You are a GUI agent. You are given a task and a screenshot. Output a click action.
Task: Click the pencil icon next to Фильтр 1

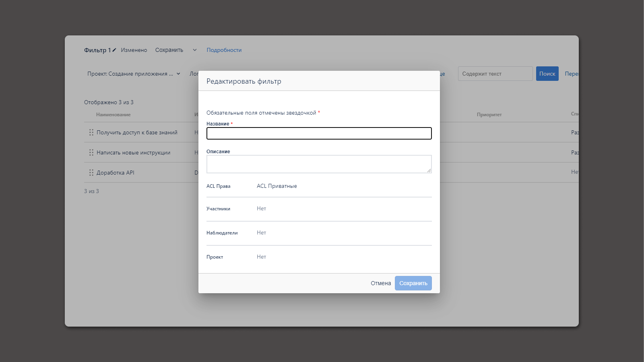(114, 50)
